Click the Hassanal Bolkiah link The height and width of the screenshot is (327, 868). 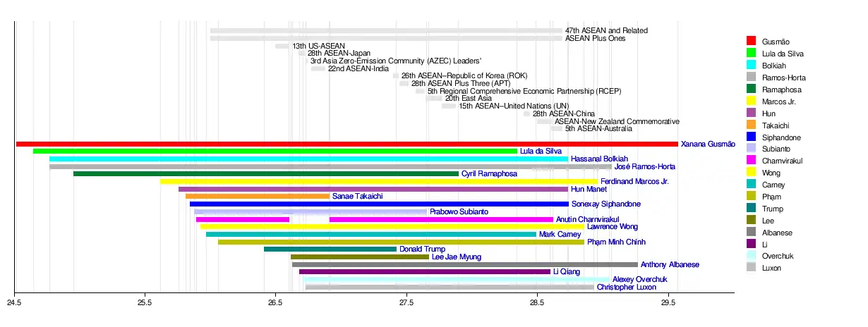(x=599, y=159)
